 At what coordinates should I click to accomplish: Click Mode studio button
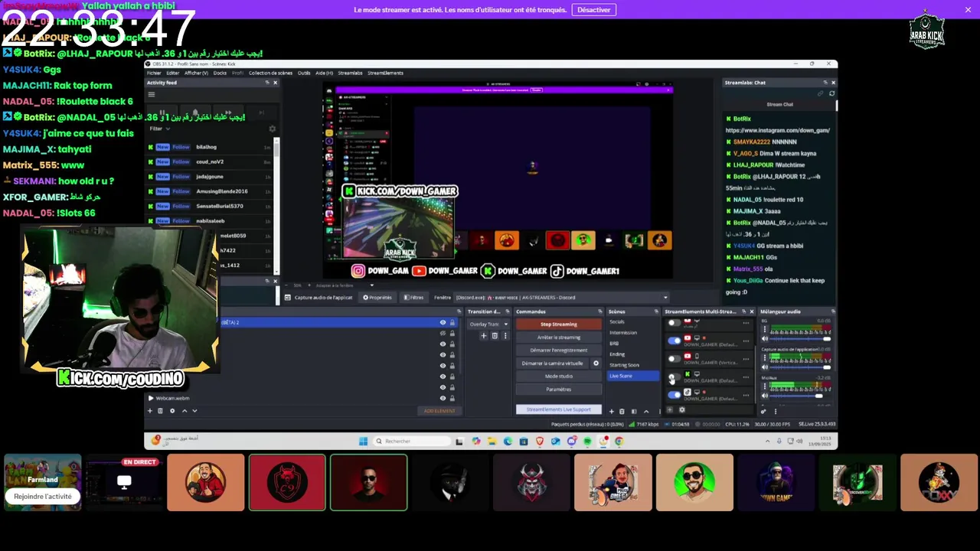[x=559, y=377]
